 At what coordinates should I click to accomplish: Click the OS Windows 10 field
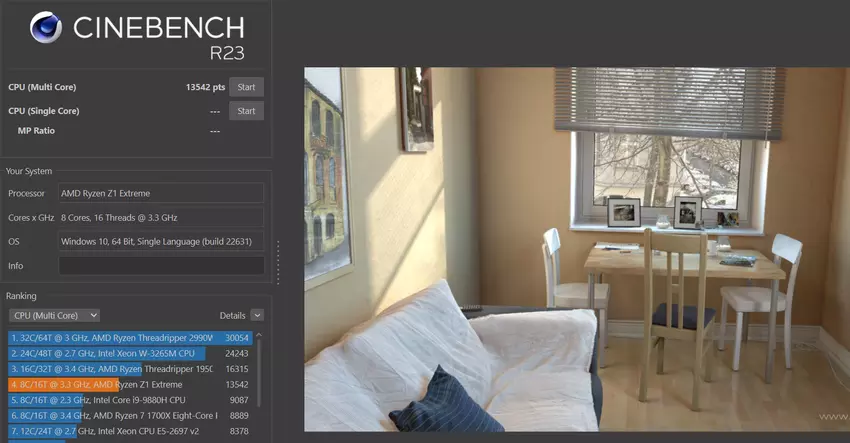161,241
